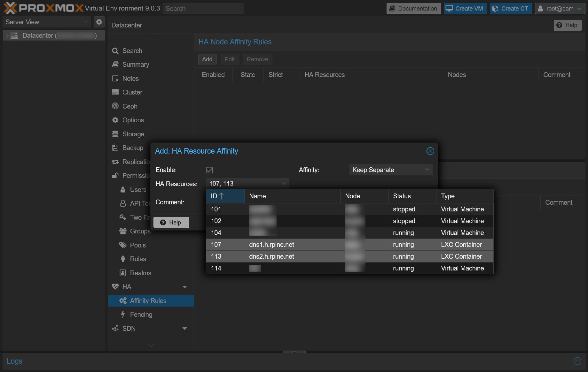Screen dimensions: 588x372
Task: Open the Server View gear settings
Action: pos(99,22)
